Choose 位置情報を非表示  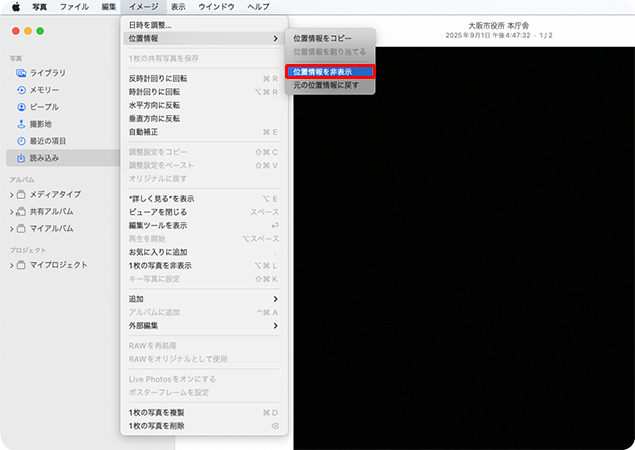[330, 72]
